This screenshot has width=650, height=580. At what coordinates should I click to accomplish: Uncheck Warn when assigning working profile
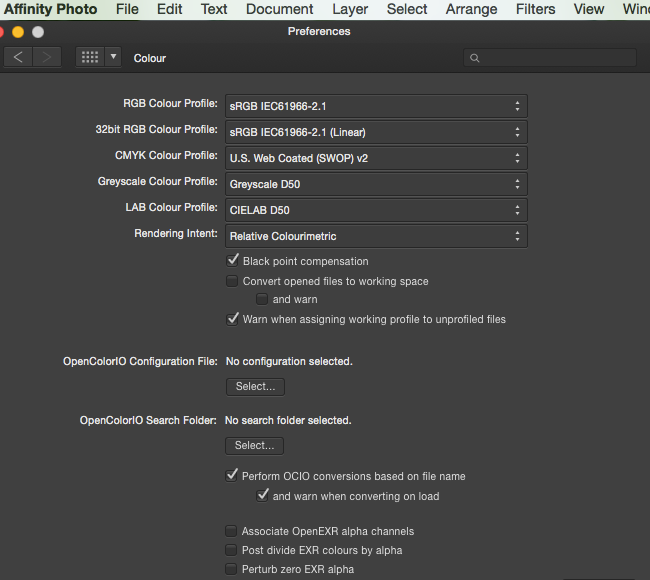(232, 319)
